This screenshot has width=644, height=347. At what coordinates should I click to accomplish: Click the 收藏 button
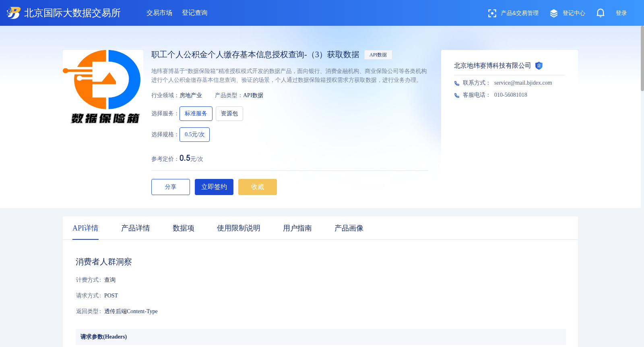(258, 187)
